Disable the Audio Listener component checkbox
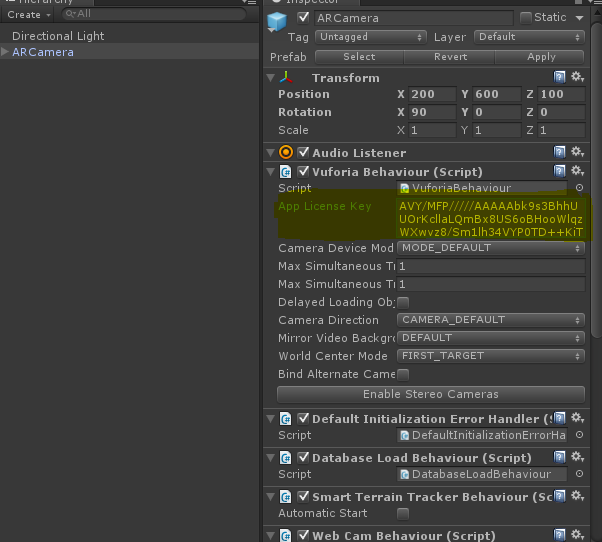This screenshot has width=602, height=542. tap(303, 152)
